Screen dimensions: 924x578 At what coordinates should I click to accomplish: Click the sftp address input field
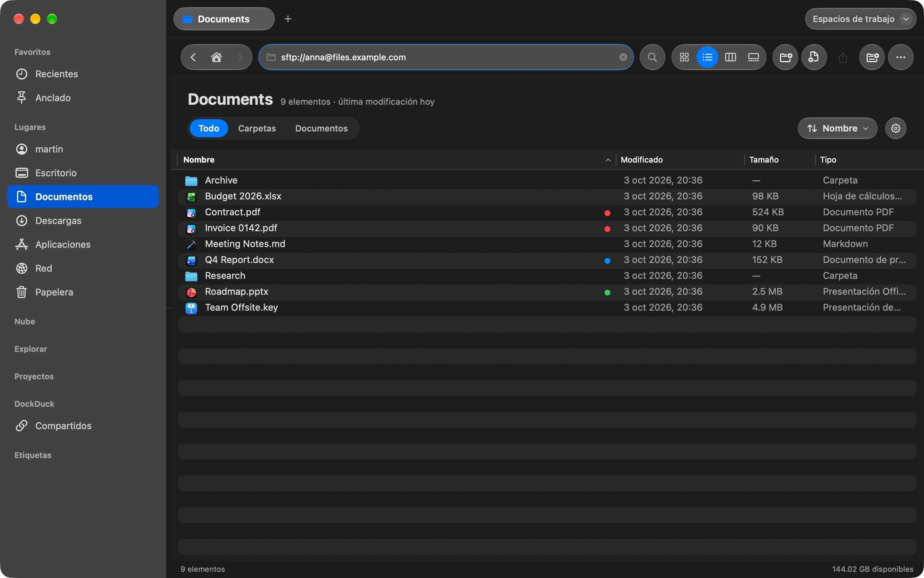[446, 57]
